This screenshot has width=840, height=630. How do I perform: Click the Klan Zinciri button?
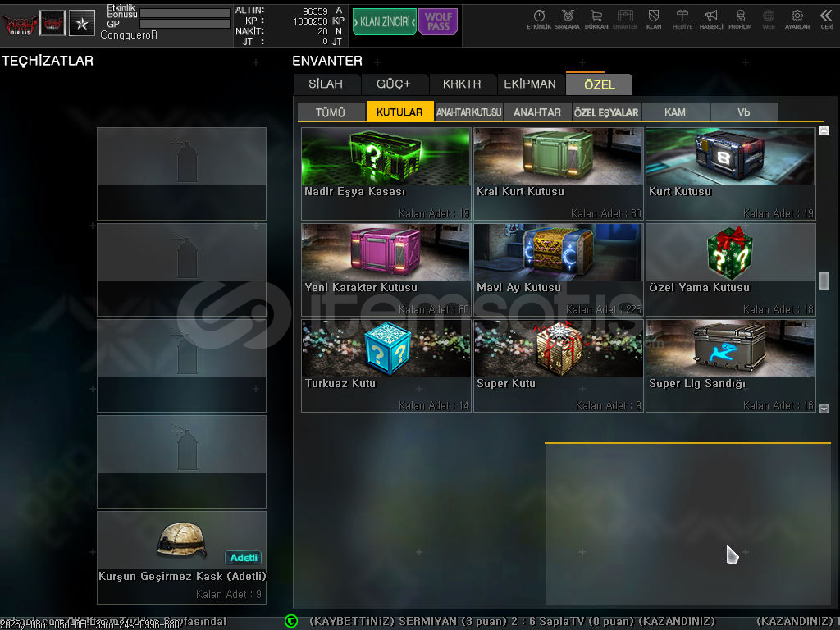384,22
